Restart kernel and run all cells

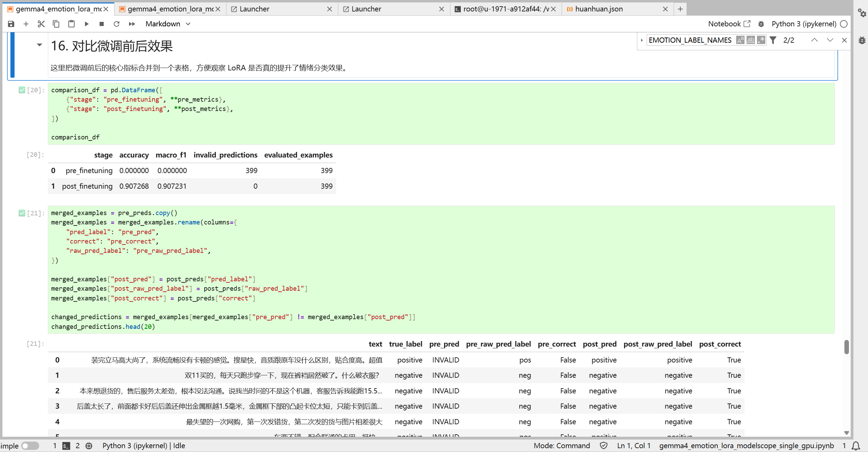pos(132,24)
